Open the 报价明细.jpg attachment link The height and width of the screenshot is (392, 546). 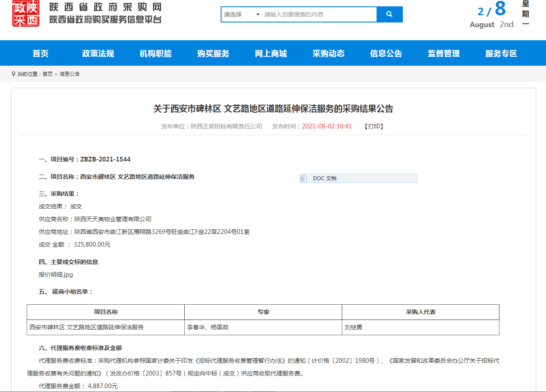[56, 275]
